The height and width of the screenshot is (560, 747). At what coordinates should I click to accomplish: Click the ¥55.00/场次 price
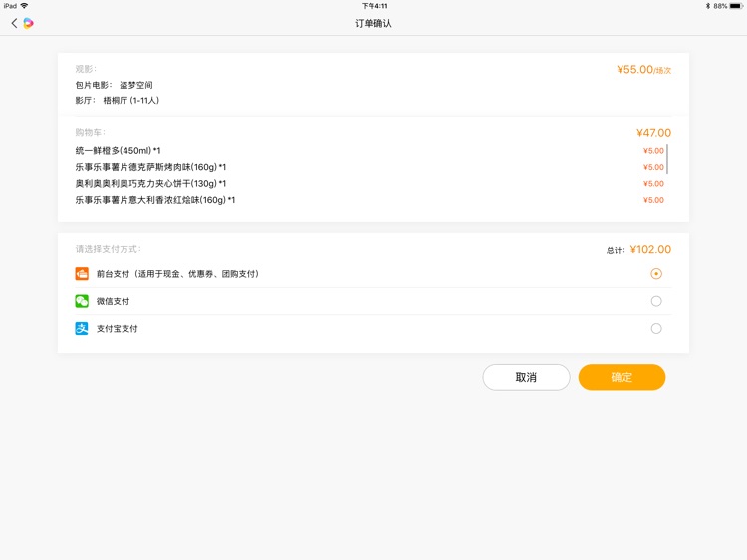tap(643, 70)
